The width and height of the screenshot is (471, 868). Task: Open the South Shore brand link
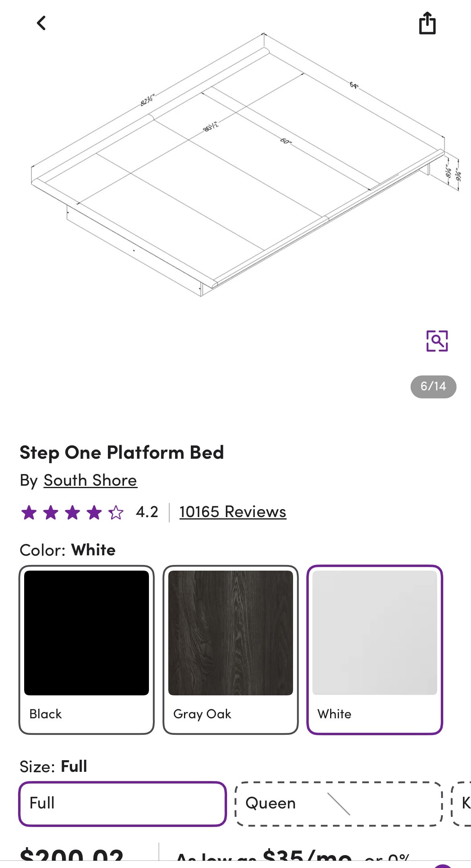point(90,480)
